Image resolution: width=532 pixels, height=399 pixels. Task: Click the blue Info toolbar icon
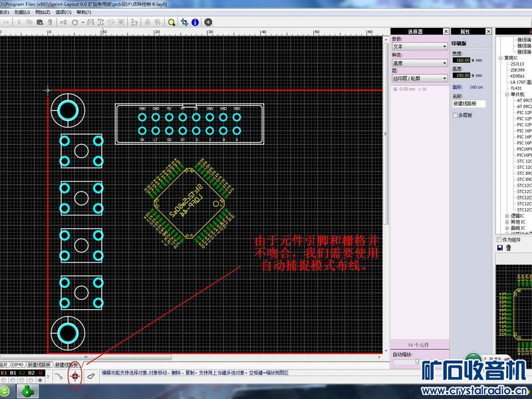point(195,23)
